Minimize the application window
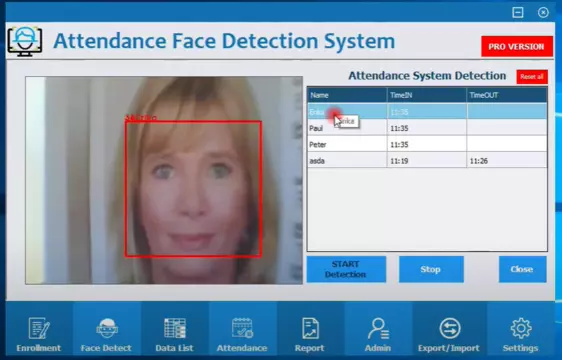Image resolution: width=562 pixels, height=360 pixels. pos(518,13)
